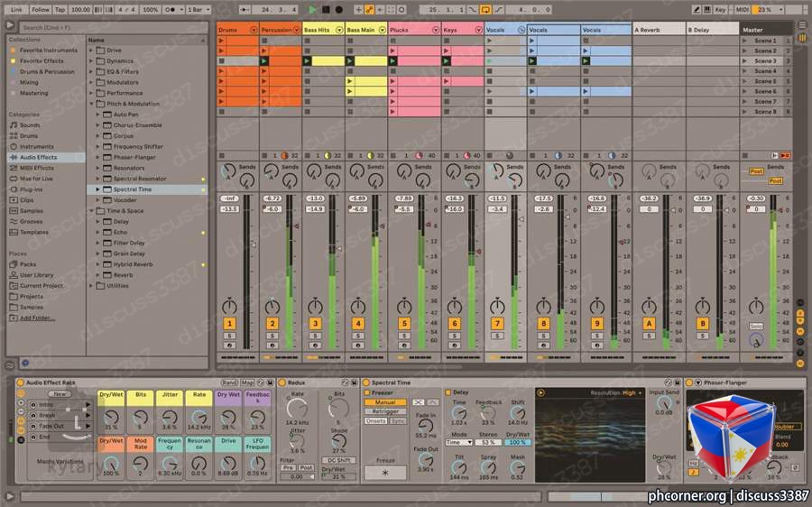Click the transport Play button
The width and height of the screenshot is (812, 507).
(312, 9)
